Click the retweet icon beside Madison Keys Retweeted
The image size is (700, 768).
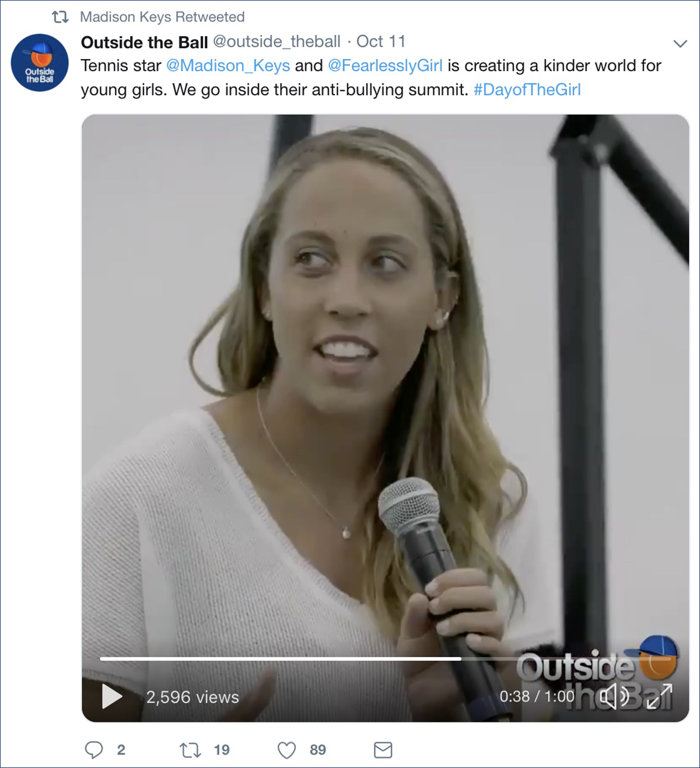(x=60, y=17)
